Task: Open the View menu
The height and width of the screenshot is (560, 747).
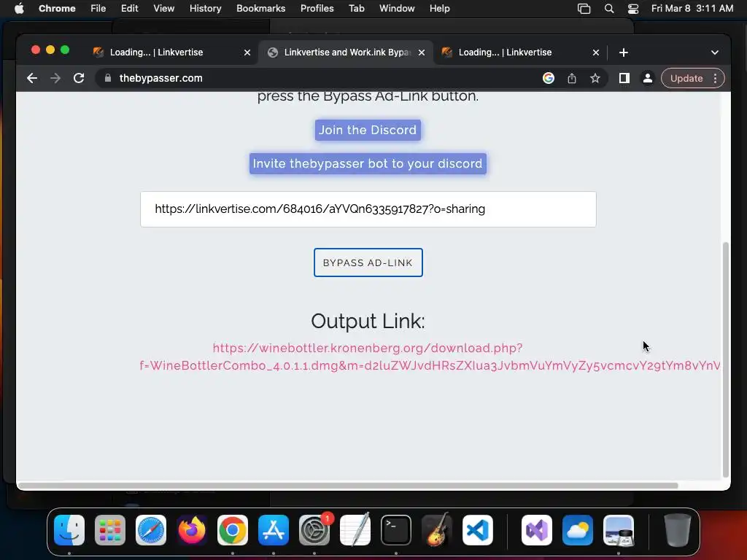Action: (163, 9)
